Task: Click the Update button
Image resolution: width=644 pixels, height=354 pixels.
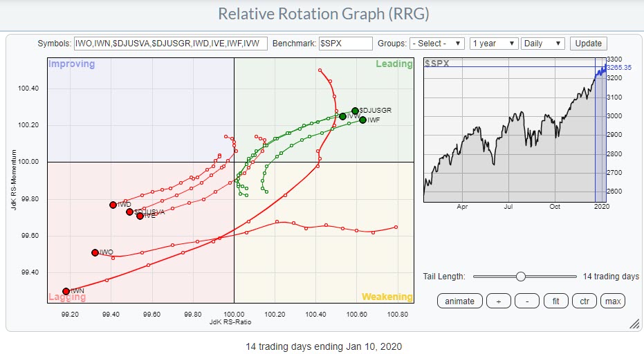Action: point(589,43)
